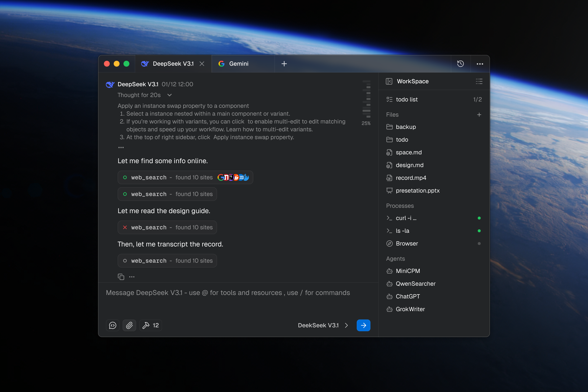Viewport: 588px width, 392px height.
Task: Click the list view icon beside WorkSpace
Action: (x=479, y=81)
